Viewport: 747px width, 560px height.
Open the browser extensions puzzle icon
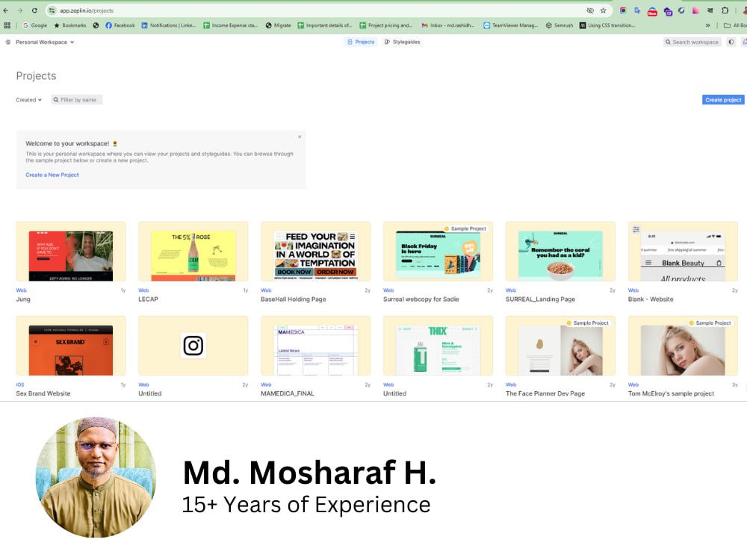725,10
